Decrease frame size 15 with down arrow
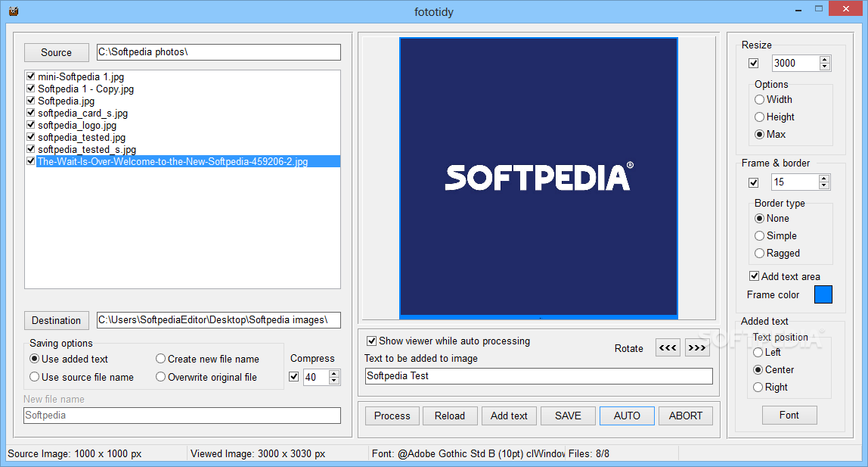868x467 pixels. pyautogui.click(x=824, y=185)
